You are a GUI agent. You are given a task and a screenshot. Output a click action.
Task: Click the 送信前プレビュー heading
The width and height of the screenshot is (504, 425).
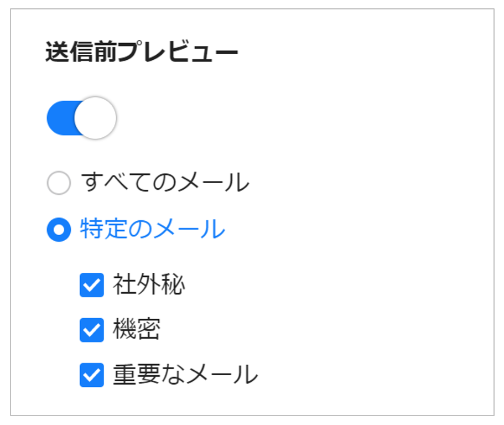(x=142, y=53)
